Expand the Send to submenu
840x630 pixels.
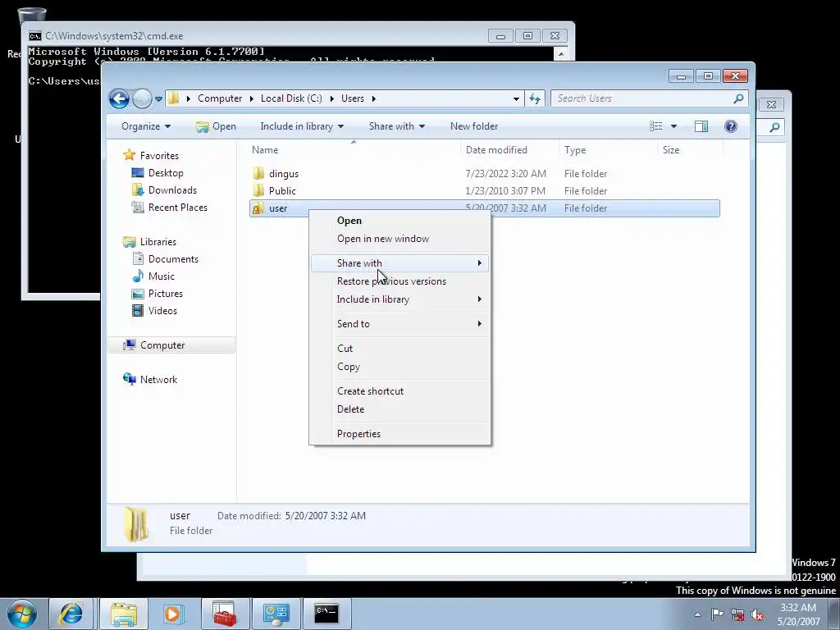[x=399, y=324]
